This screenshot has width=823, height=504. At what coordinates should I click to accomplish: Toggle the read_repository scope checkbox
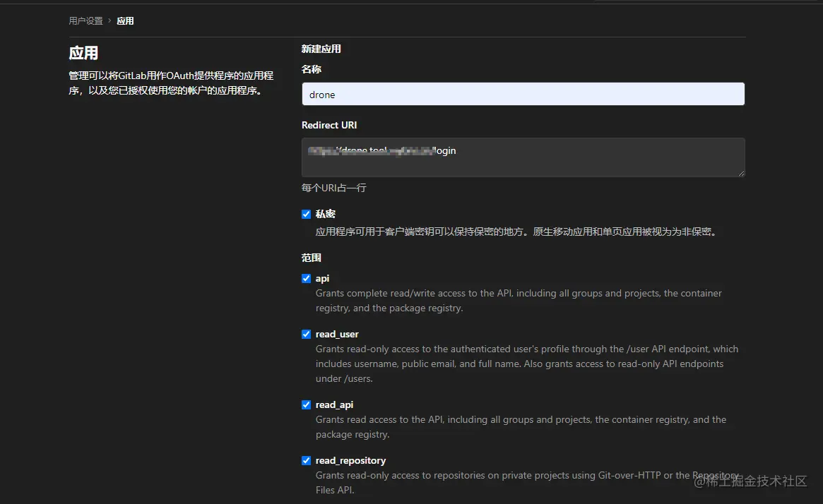[306, 460]
